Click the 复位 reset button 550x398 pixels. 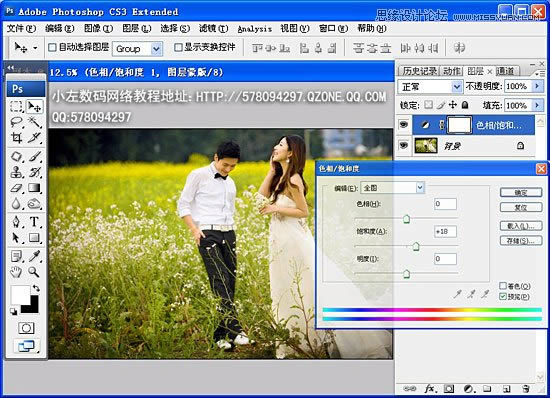[x=521, y=208]
